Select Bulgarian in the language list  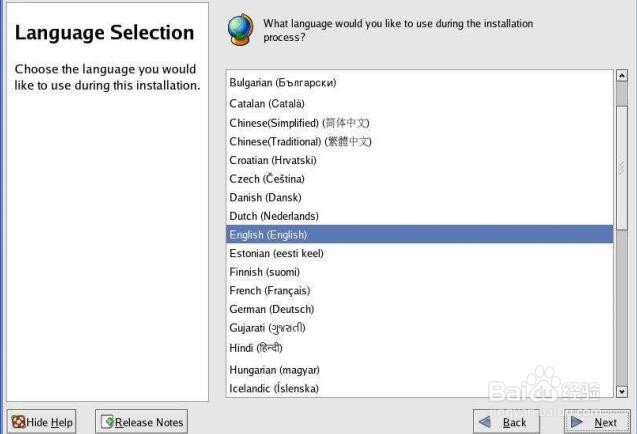419,82
